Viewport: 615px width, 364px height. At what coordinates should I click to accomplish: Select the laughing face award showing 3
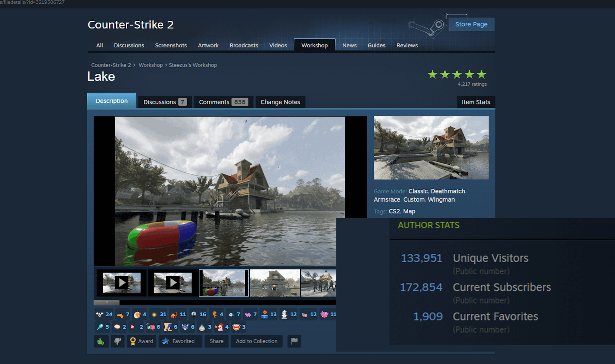[239, 327]
